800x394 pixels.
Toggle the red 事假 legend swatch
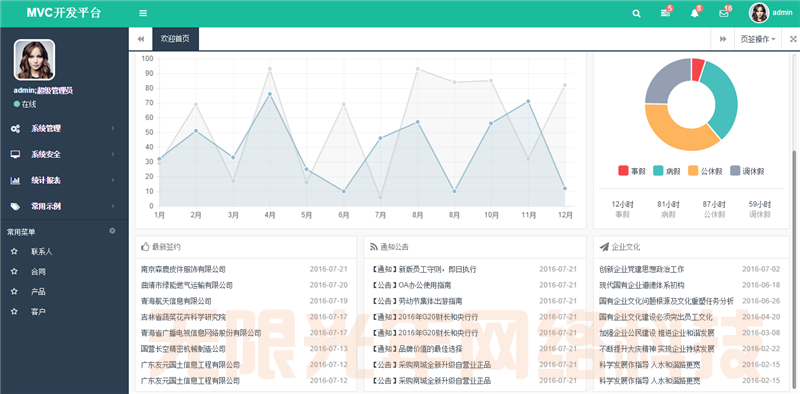(x=623, y=171)
